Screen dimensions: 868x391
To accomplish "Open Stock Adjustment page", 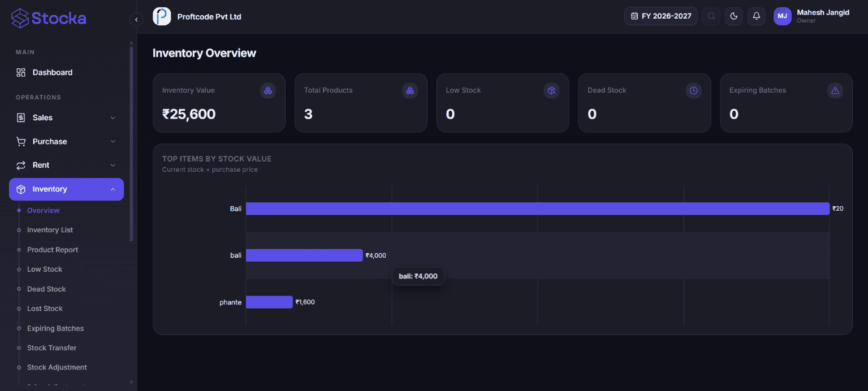I will click(57, 367).
